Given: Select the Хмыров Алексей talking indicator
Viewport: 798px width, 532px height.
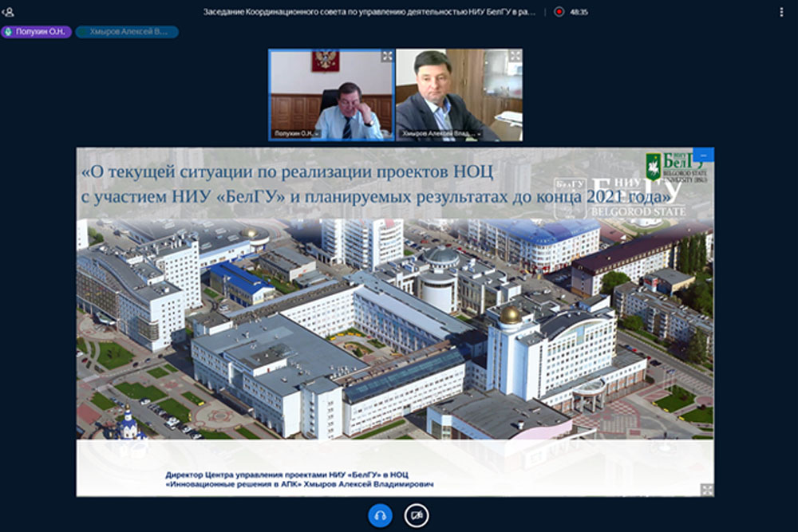Looking at the screenshot, I should tap(127, 32).
